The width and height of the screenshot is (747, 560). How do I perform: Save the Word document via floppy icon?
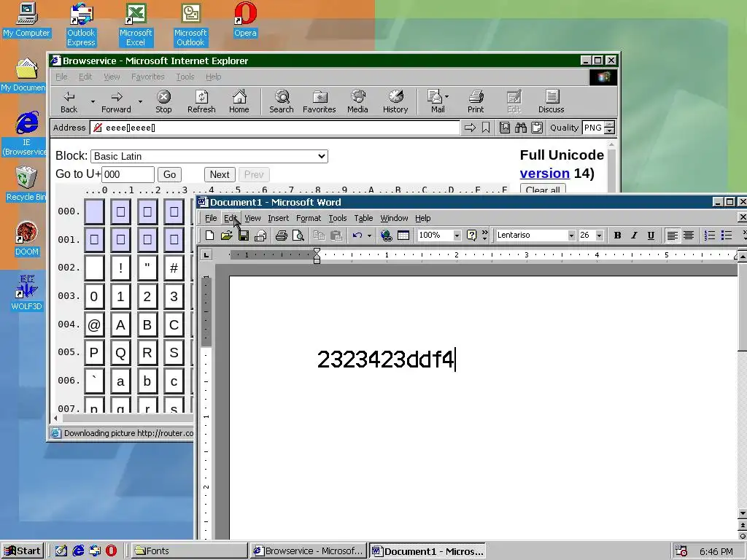click(244, 236)
